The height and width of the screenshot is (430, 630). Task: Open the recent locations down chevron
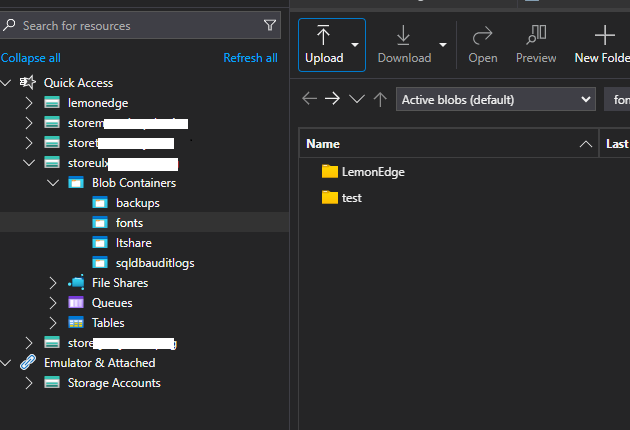pyautogui.click(x=356, y=98)
